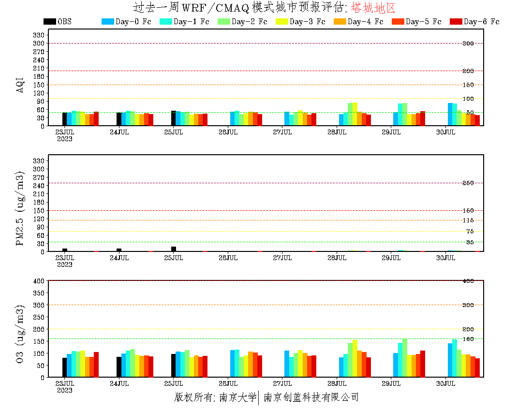Click the red 塔城地区 text in the title
Image resolution: width=532 pixels, height=411 pixels.
tap(373, 8)
